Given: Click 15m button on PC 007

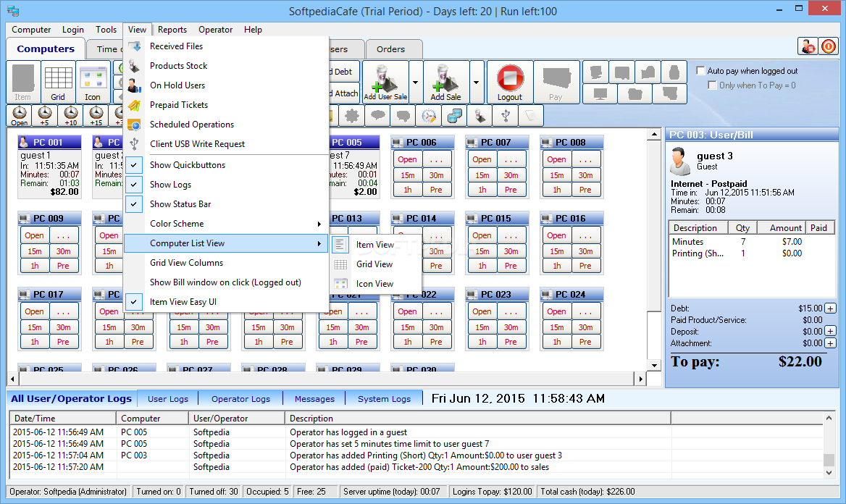Looking at the screenshot, I should point(482,175).
